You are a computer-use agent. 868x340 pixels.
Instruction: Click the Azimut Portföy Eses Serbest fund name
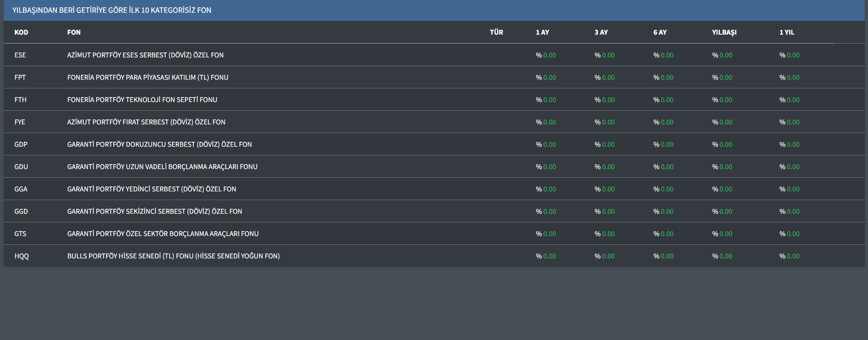145,55
